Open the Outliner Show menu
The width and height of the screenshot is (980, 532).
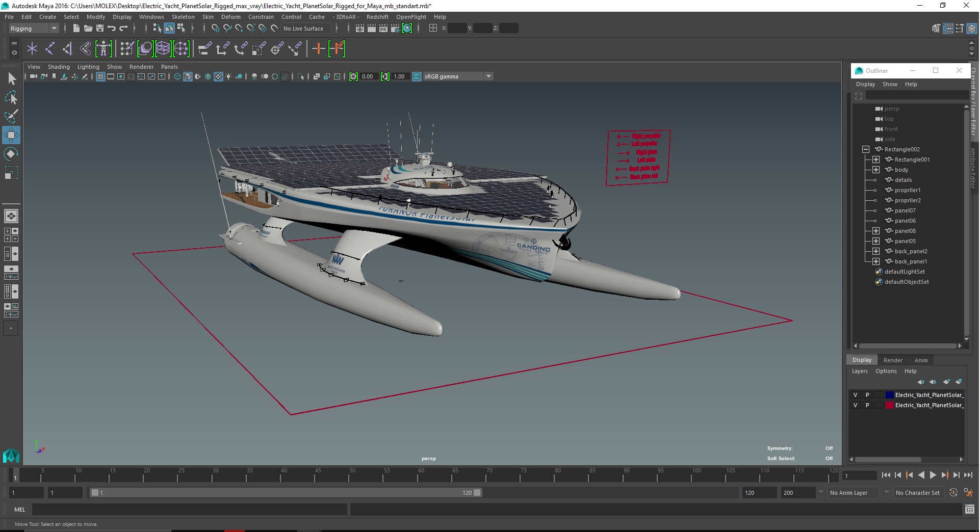[x=890, y=84]
